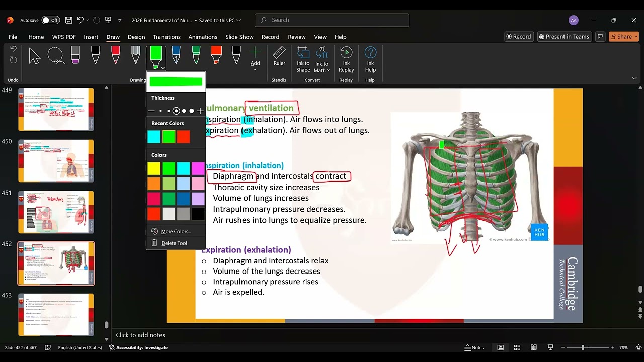Click to add notes area
The width and height of the screenshot is (644, 362).
point(140,335)
